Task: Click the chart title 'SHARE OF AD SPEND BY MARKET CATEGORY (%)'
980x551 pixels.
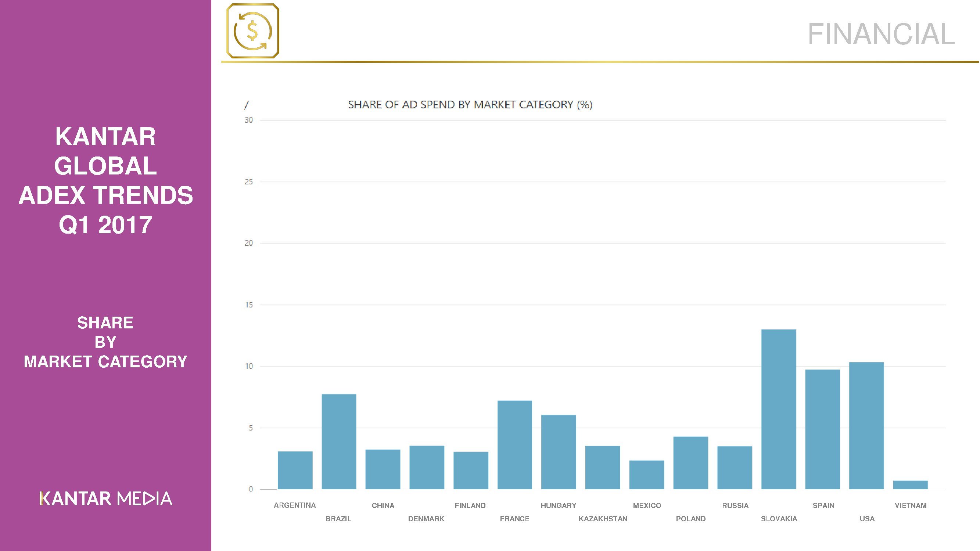Action: tap(470, 105)
